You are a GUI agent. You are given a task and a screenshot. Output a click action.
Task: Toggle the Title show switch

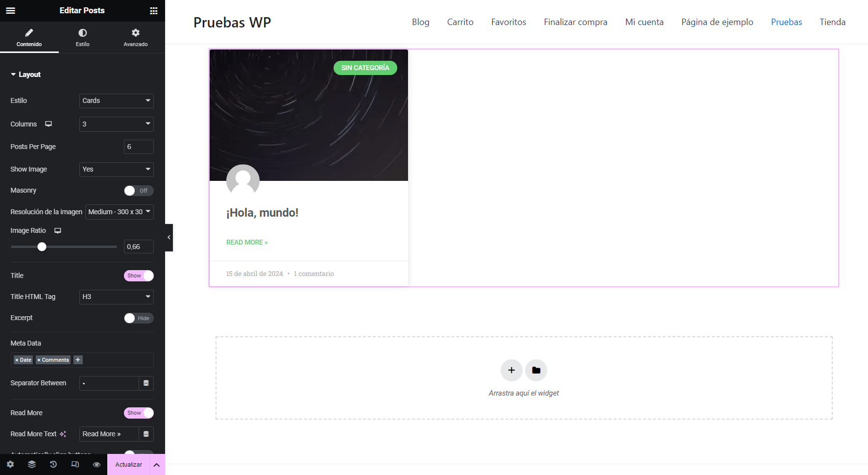point(139,275)
